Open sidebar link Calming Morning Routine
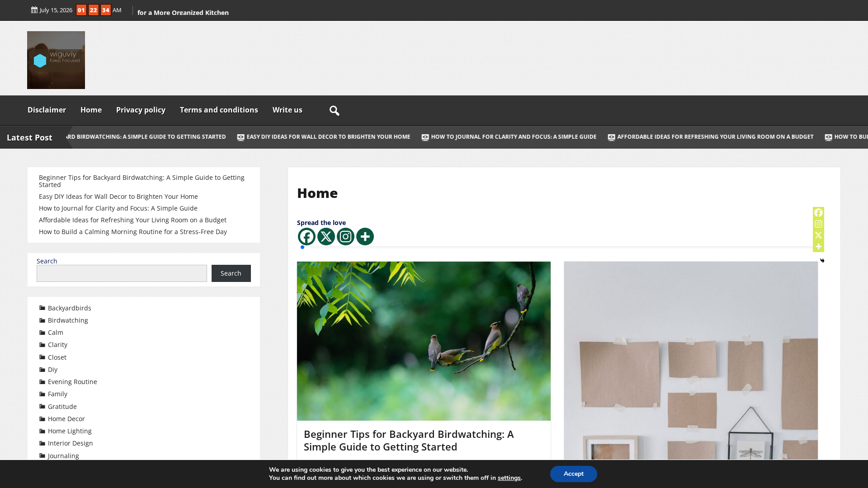The image size is (868, 488). [133, 232]
